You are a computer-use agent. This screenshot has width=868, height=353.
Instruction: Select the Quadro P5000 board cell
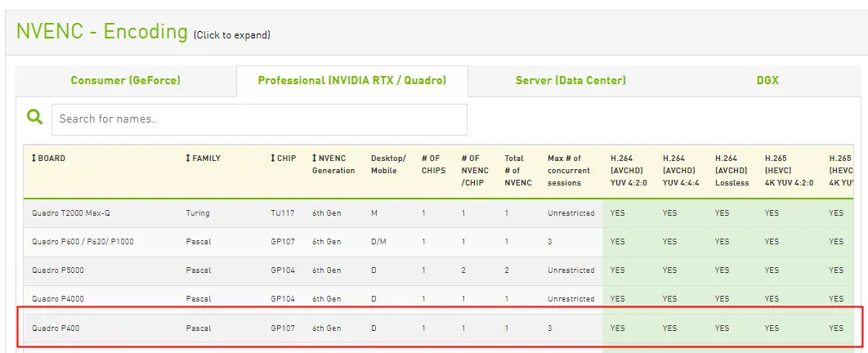58,270
